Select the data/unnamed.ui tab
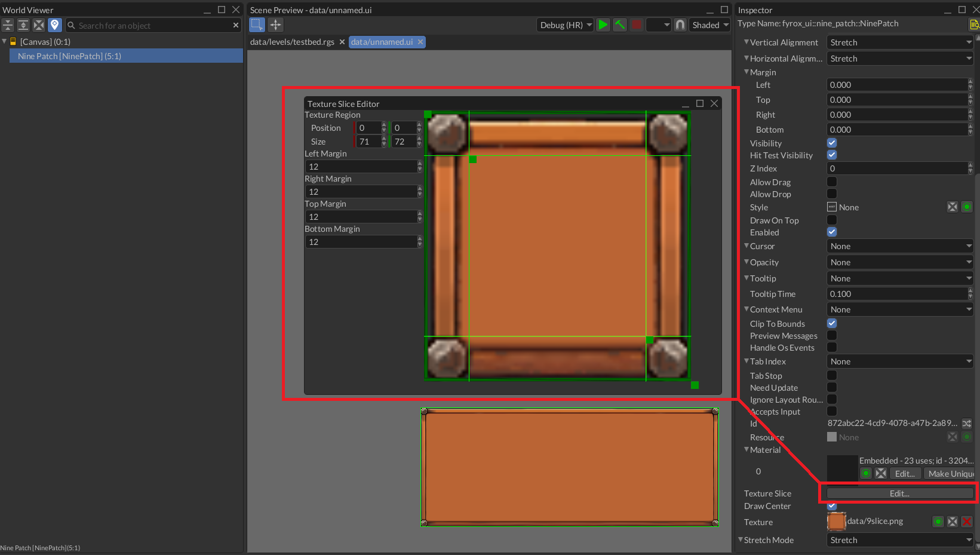This screenshot has height=555, width=980. coord(382,42)
